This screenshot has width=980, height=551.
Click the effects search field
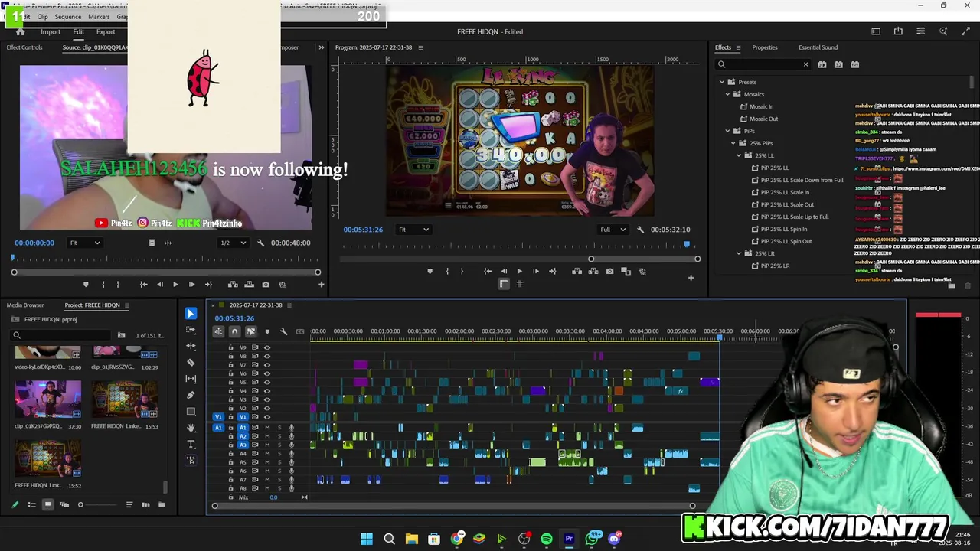click(x=763, y=65)
